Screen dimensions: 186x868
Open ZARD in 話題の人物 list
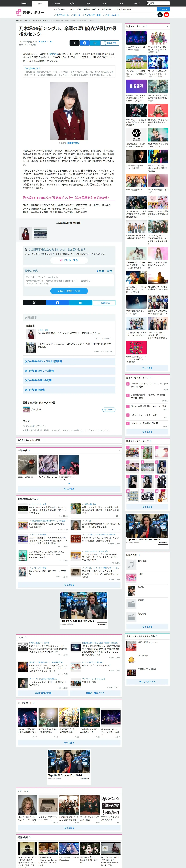(141, 587)
